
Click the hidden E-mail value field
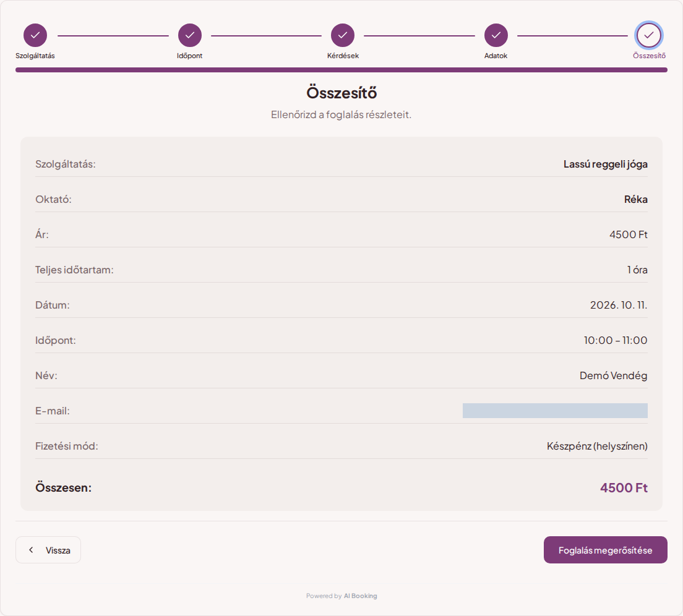click(x=555, y=411)
